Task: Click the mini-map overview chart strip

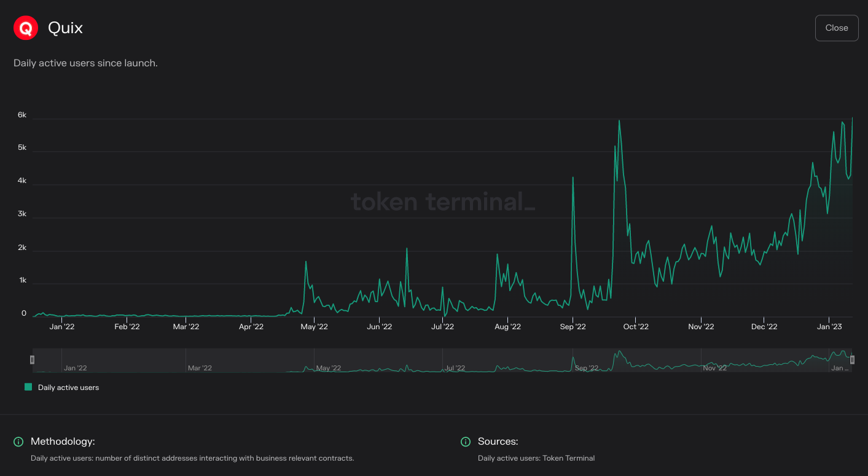Action: (442, 362)
